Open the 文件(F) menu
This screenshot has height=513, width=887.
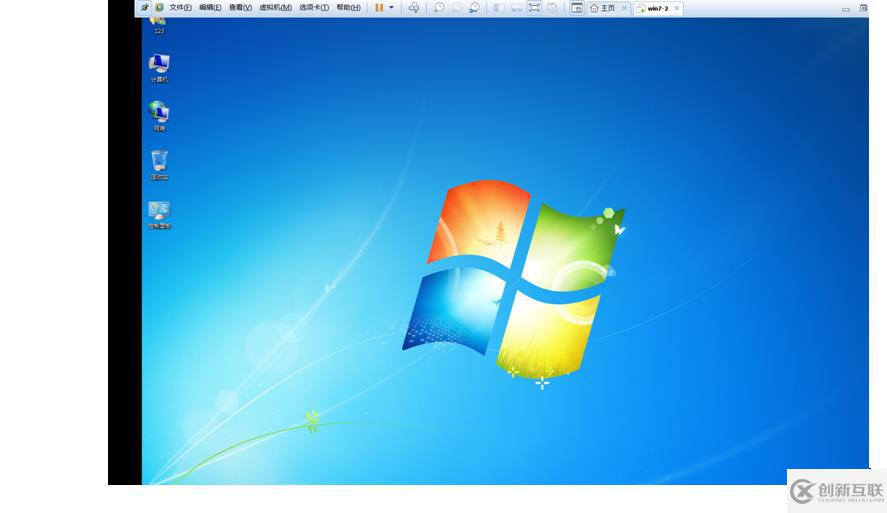click(x=180, y=7)
